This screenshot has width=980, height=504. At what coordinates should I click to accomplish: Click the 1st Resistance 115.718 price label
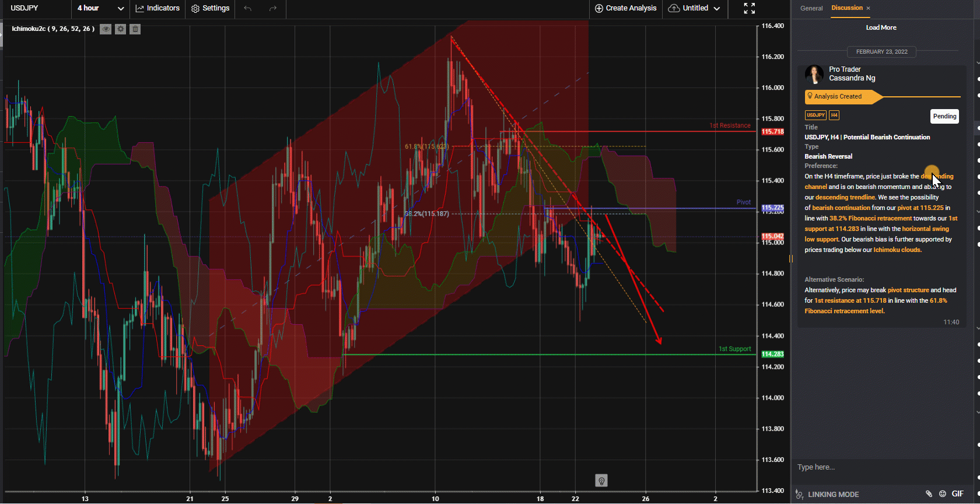tap(772, 131)
